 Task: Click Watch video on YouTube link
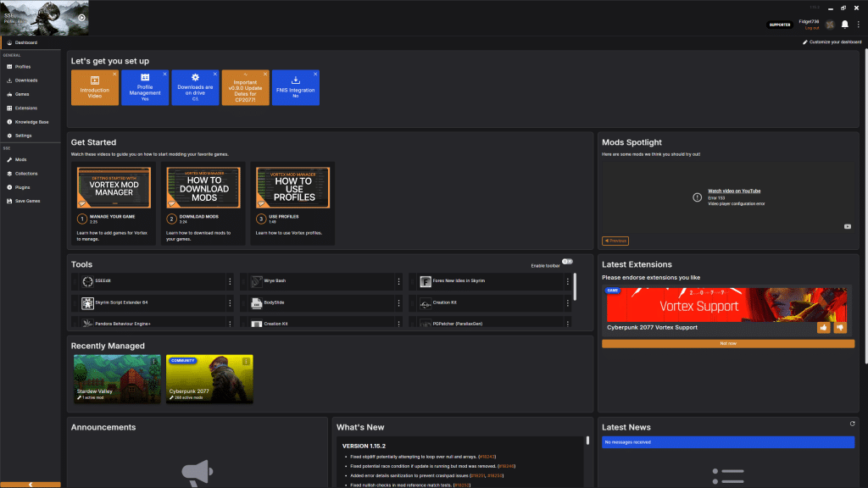coord(734,191)
